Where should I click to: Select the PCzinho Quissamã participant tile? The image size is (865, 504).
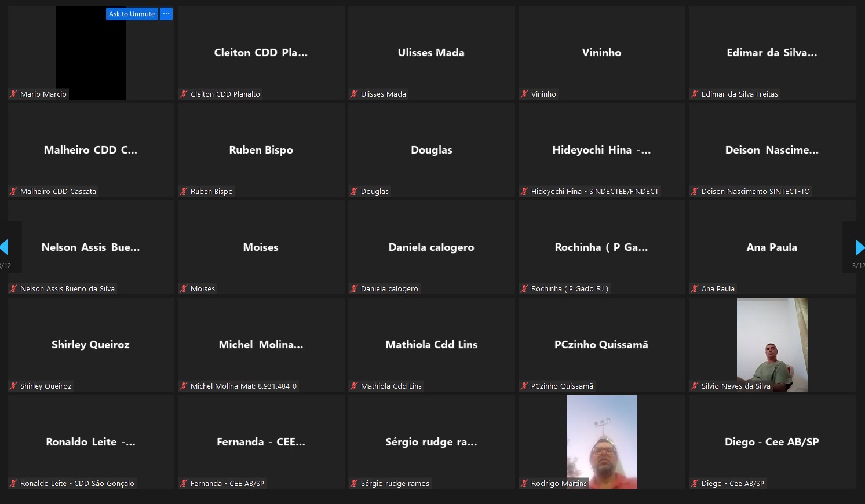[x=601, y=345]
